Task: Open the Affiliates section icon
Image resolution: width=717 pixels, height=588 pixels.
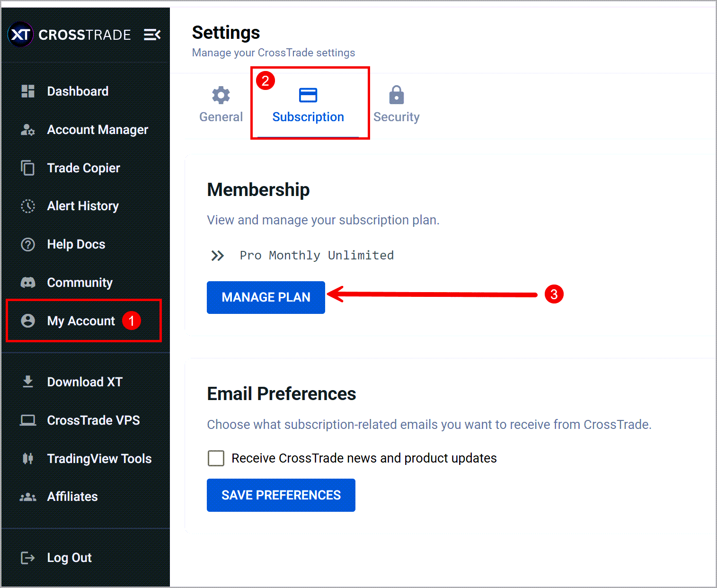Action: 28,497
